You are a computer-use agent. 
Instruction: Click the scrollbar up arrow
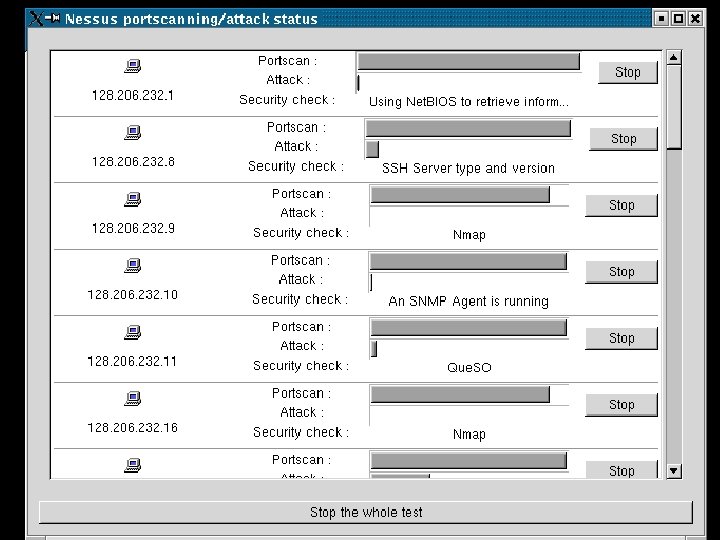coord(674,57)
